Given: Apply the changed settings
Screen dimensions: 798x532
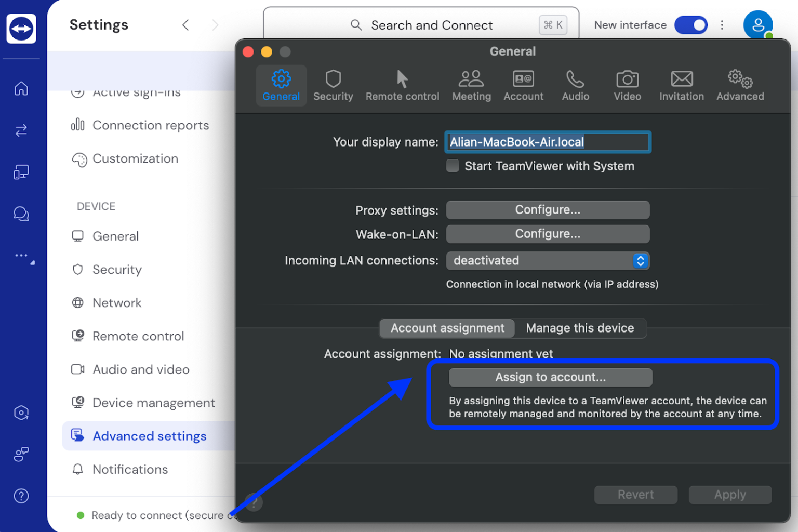Looking at the screenshot, I should 730,495.
